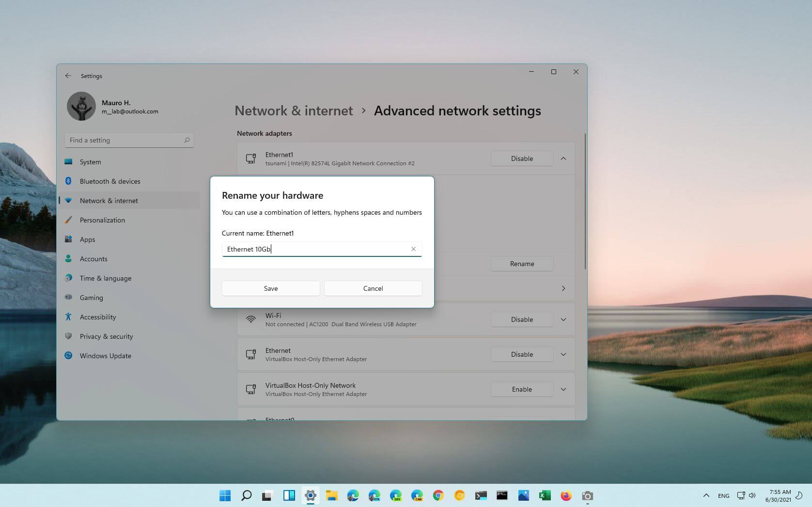Save the new hardware name

tap(270, 288)
